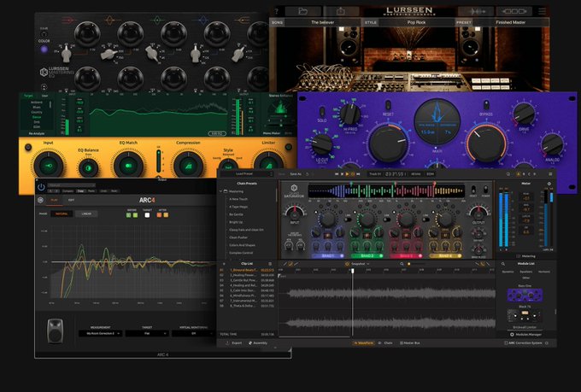Click the Lurssen EQ green mid band icon
The width and height of the screenshot is (581, 392).
point(156,20)
